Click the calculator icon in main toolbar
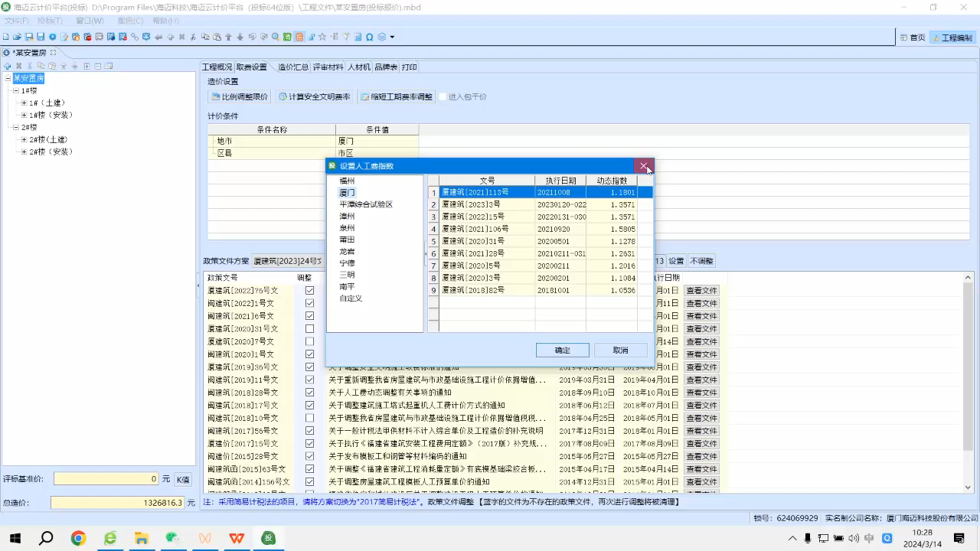Screen dimensions: 980x551 358,37
